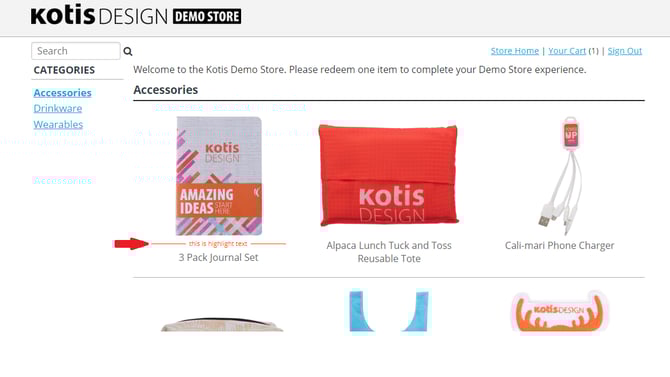Select the blue bookend product image
The width and height of the screenshot is (670, 377).
click(388, 311)
